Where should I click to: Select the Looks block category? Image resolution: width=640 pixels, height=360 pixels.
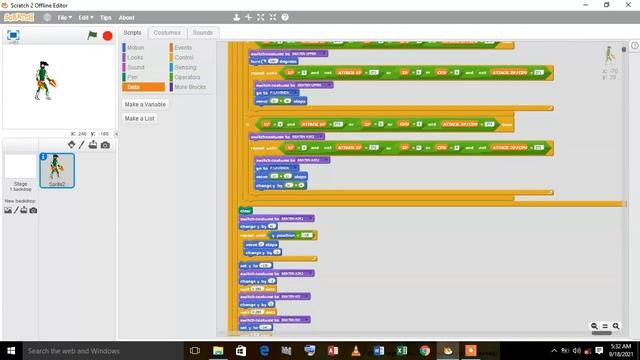coord(143,58)
